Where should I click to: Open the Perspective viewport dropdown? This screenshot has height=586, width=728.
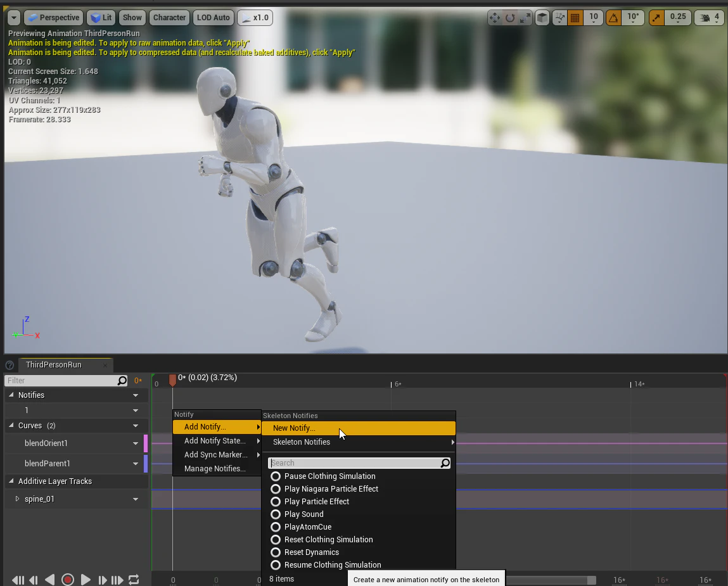pos(53,18)
